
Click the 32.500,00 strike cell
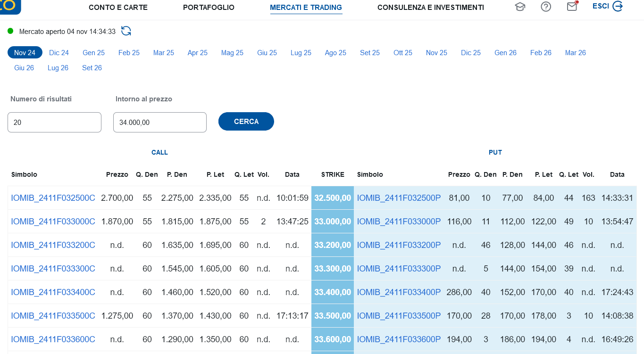pyautogui.click(x=333, y=198)
